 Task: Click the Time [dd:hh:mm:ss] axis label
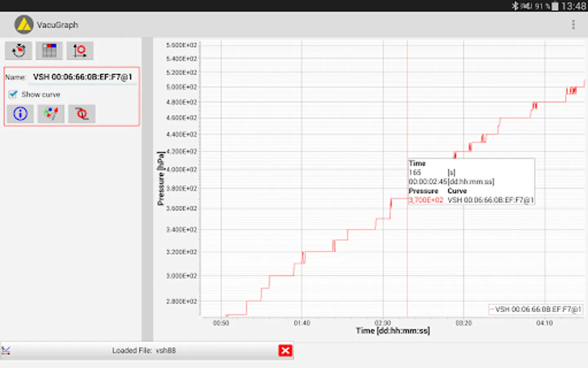(x=393, y=330)
